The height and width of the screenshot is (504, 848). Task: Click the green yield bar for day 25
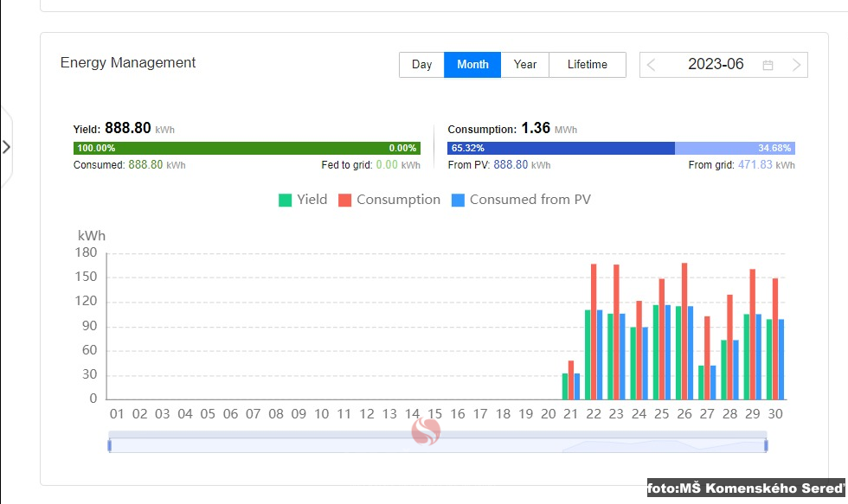[x=656, y=352]
